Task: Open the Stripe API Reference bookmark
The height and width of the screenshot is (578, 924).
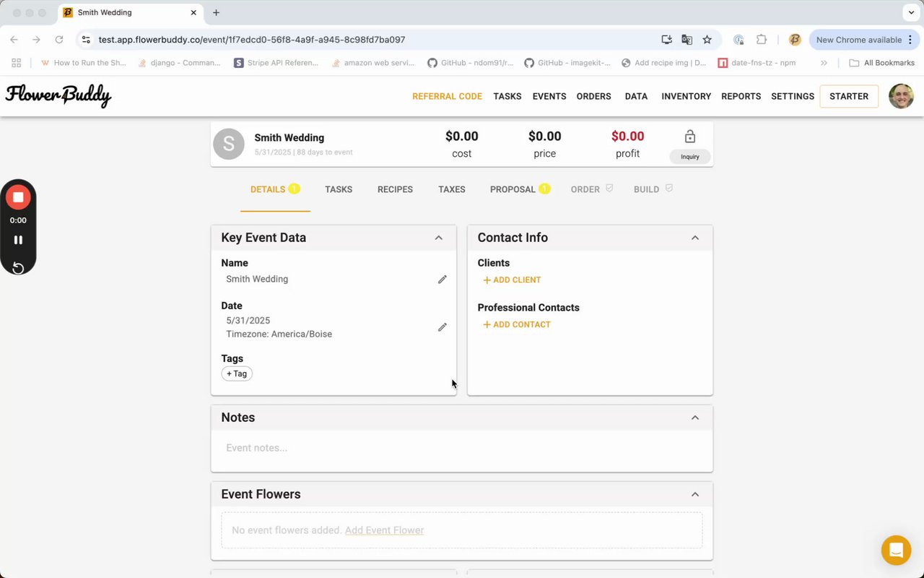Action: (x=276, y=63)
